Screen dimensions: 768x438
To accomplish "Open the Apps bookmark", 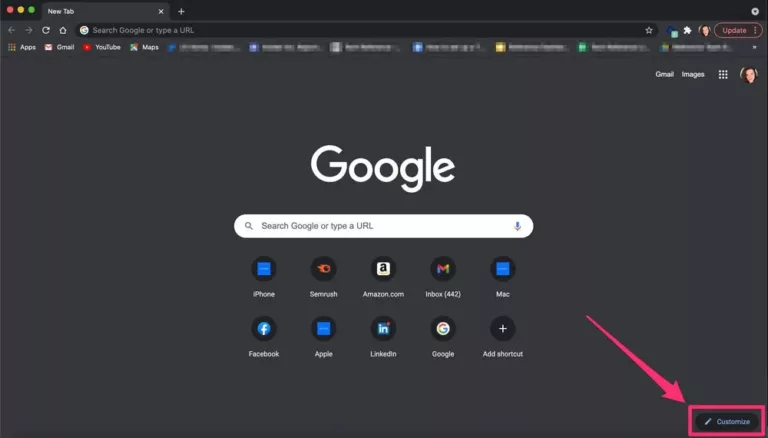I will pos(22,48).
